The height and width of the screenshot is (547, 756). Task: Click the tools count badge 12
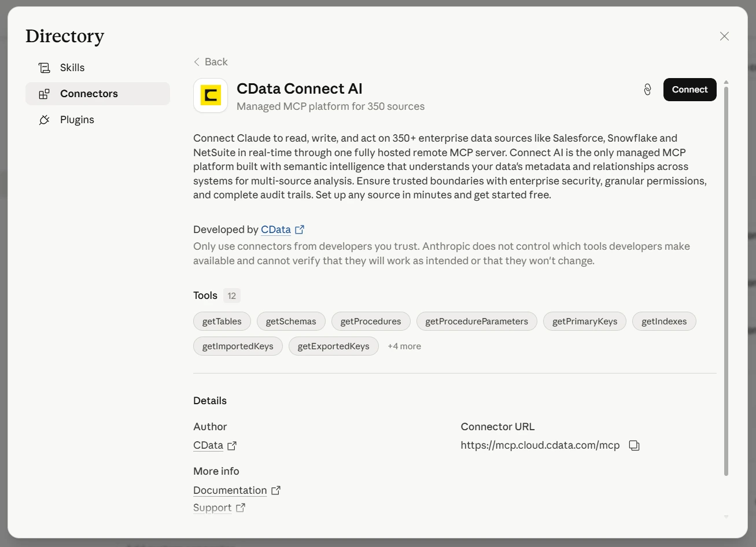pyautogui.click(x=232, y=295)
